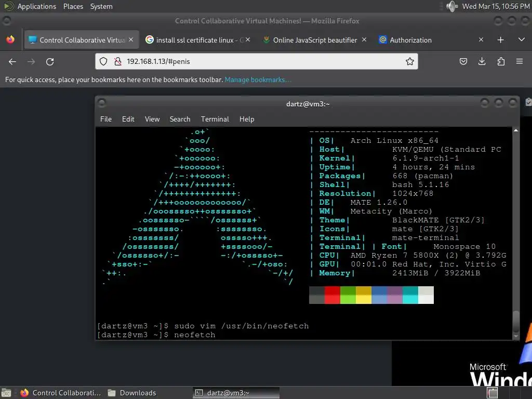Click the '6.1.9-arch1-1' kernel value

click(425, 158)
